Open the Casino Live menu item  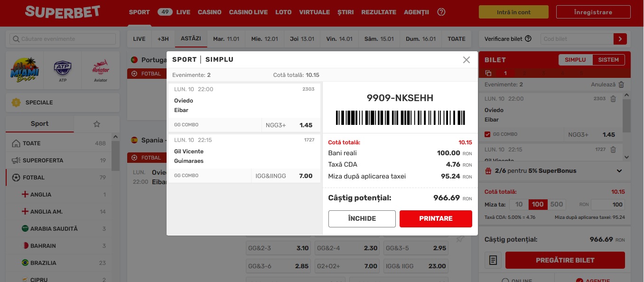248,12
